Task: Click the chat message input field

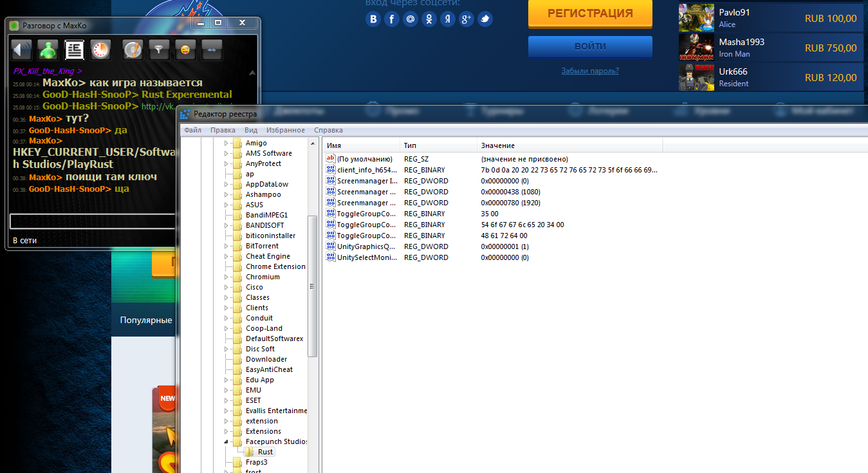Action: pyautogui.click(x=93, y=221)
